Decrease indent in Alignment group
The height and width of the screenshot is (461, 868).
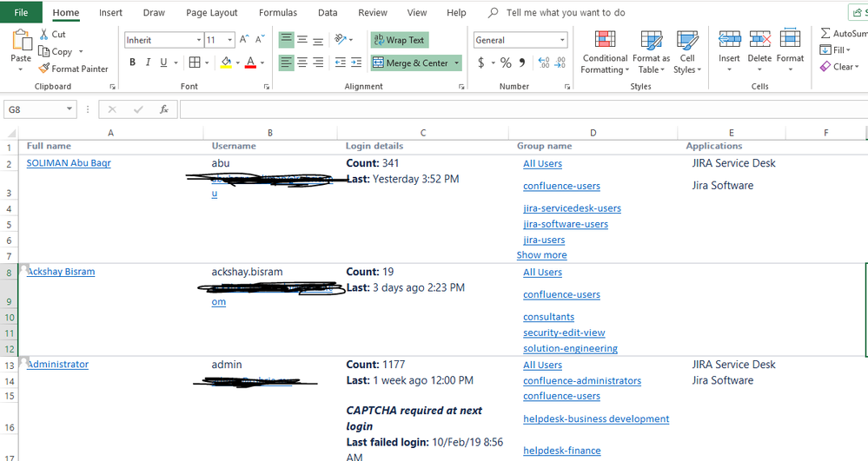341,63
